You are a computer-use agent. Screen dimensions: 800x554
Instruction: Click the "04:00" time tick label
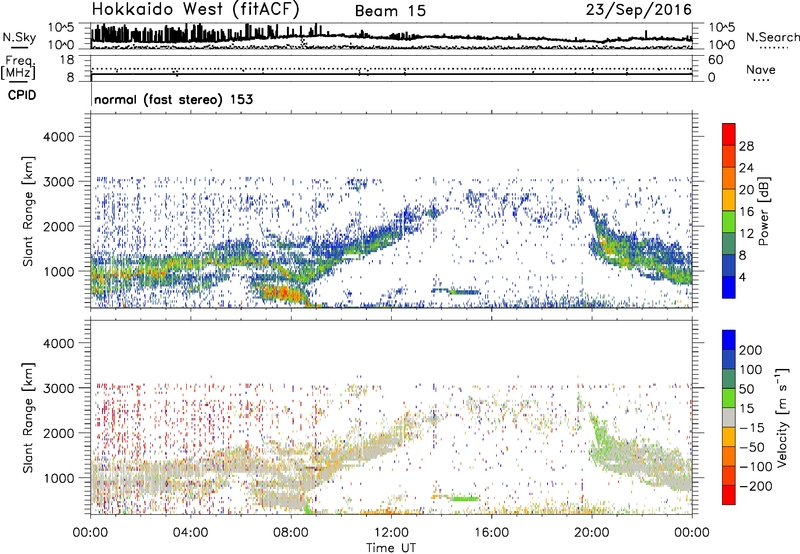coord(191,533)
